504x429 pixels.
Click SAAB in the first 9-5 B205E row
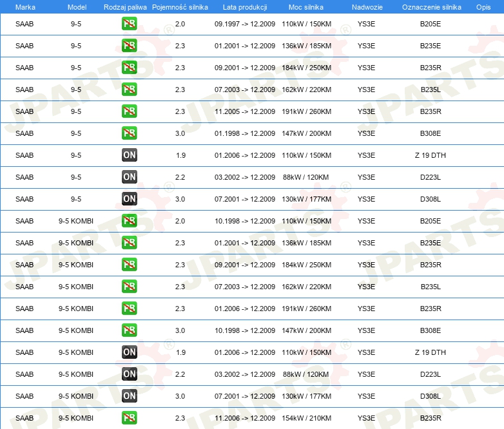click(24, 24)
